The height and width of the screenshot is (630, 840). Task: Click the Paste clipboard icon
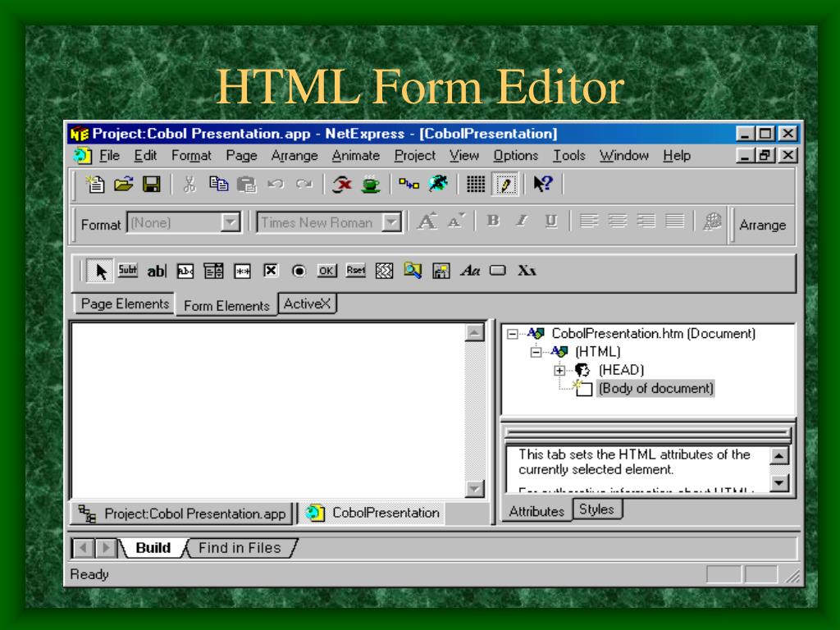pyautogui.click(x=246, y=185)
